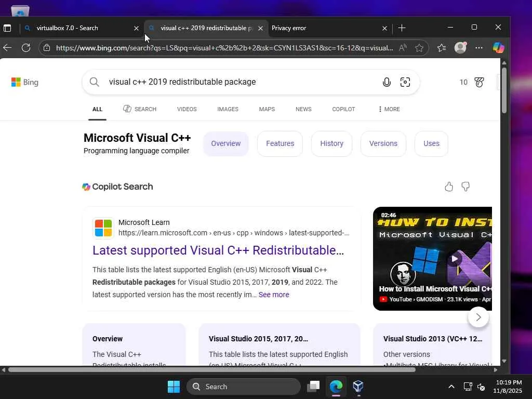Open Visual Studio 2015, 2017 card

point(279,345)
